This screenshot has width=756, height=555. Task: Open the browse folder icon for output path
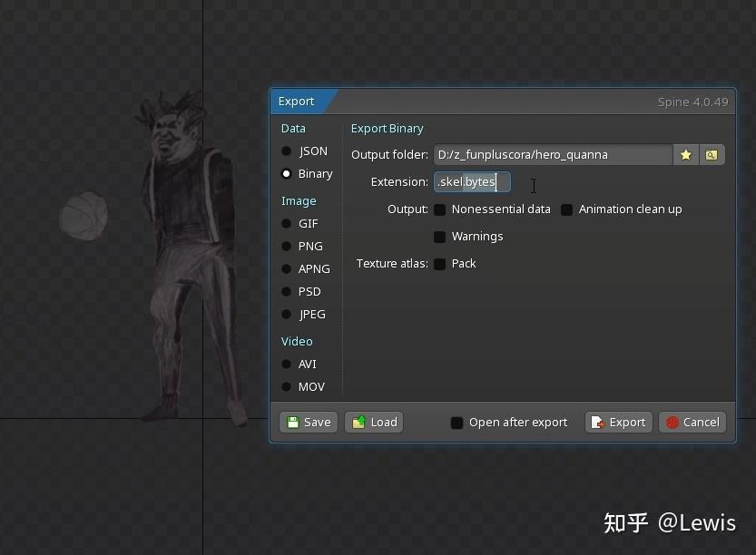tap(712, 155)
